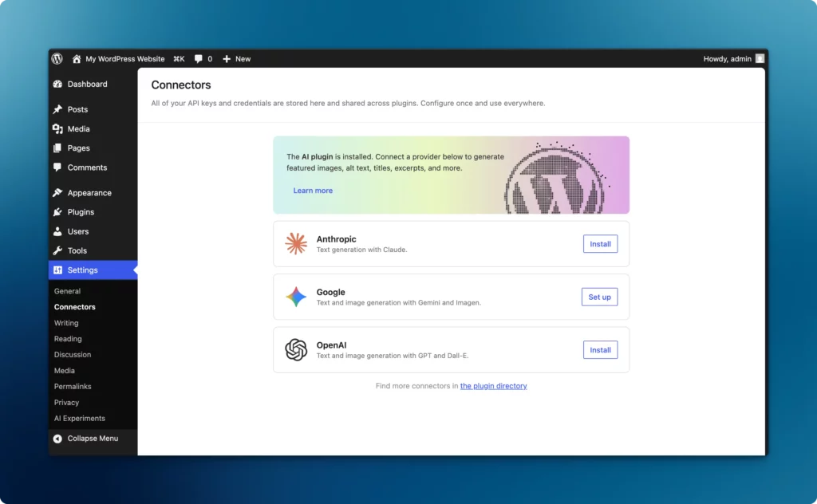Viewport: 817px width, 504px height.
Task: Open the comments bubble icon in admin bar
Action: coord(198,59)
